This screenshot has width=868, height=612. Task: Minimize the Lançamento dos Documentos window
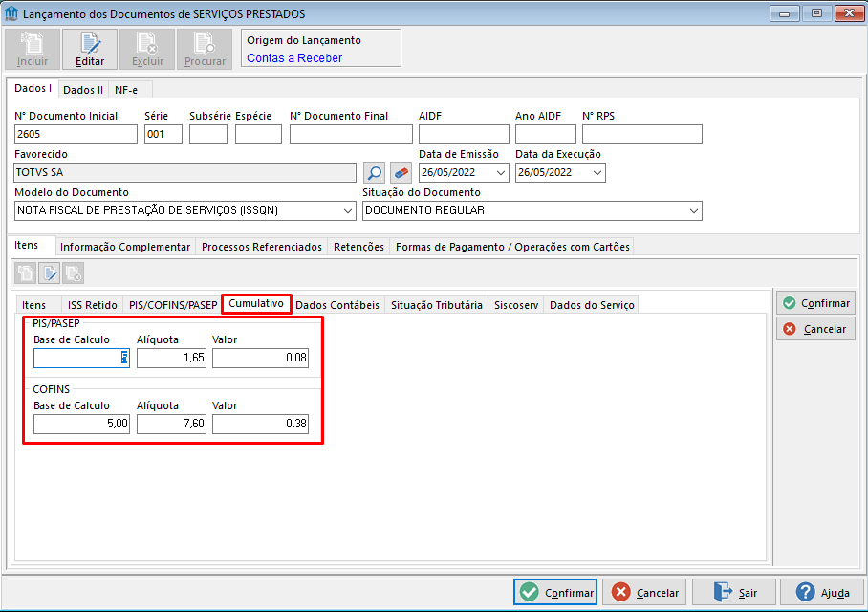click(785, 13)
